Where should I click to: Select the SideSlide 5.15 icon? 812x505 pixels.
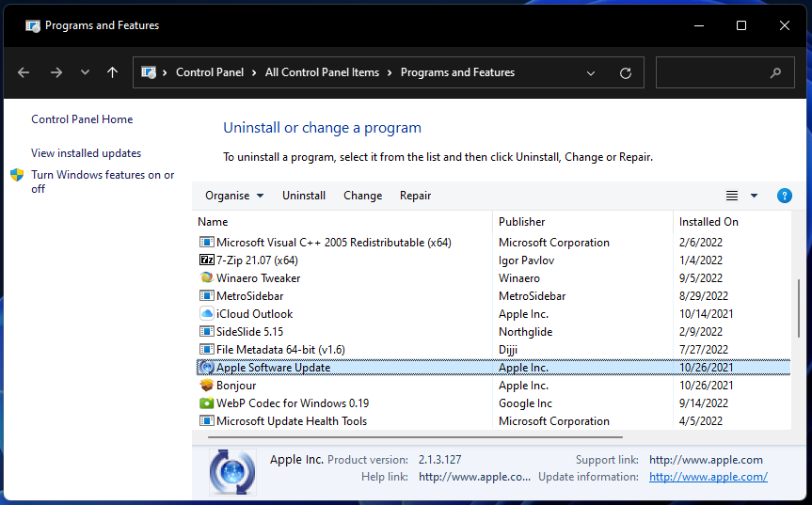tap(207, 332)
